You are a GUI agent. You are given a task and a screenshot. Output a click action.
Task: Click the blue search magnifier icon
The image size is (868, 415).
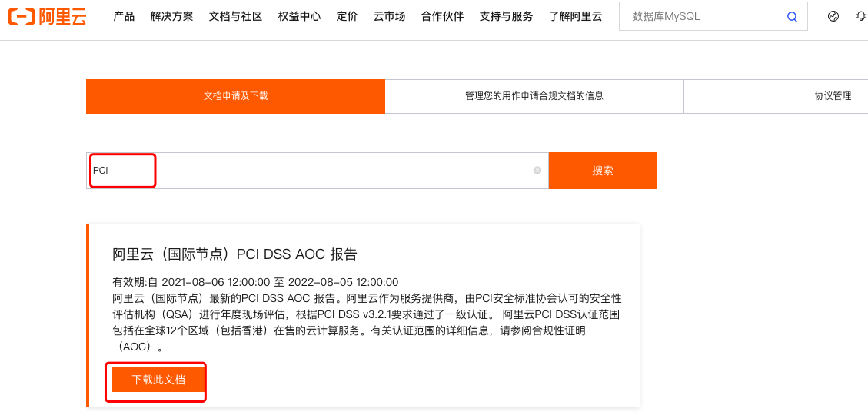792,16
